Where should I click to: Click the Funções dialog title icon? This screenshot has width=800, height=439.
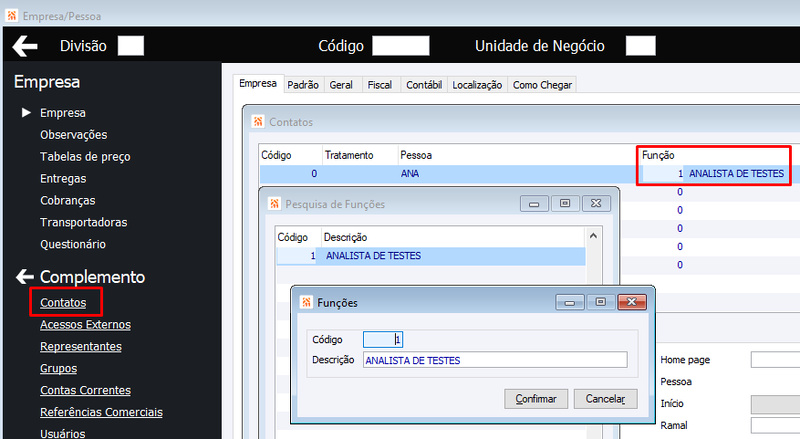tap(306, 302)
